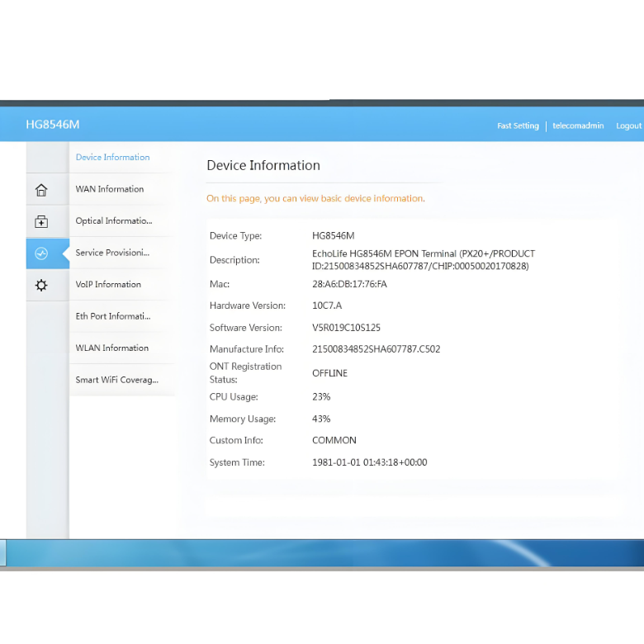Select Service Provisioning status item
This screenshot has height=644, width=644.
click(x=112, y=253)
